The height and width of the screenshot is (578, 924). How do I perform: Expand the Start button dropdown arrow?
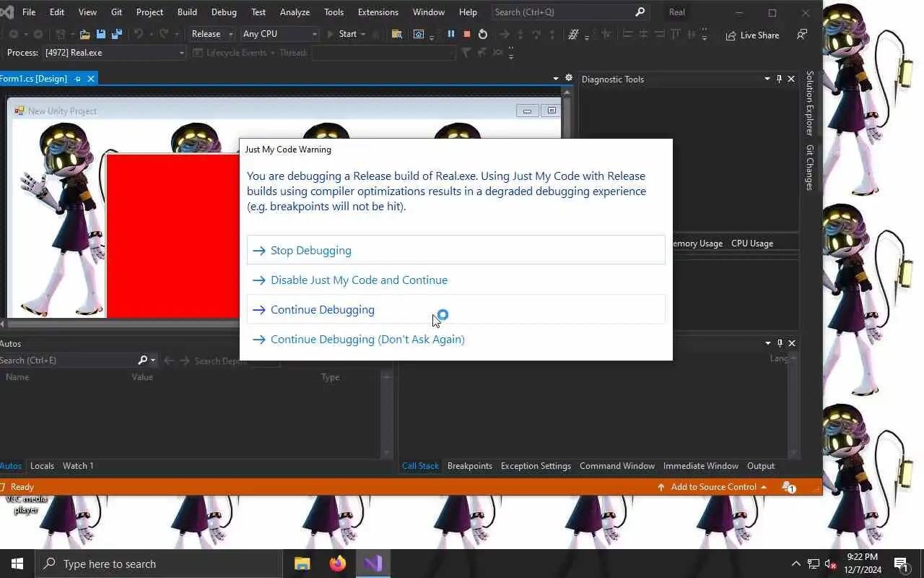coord(363,34)
